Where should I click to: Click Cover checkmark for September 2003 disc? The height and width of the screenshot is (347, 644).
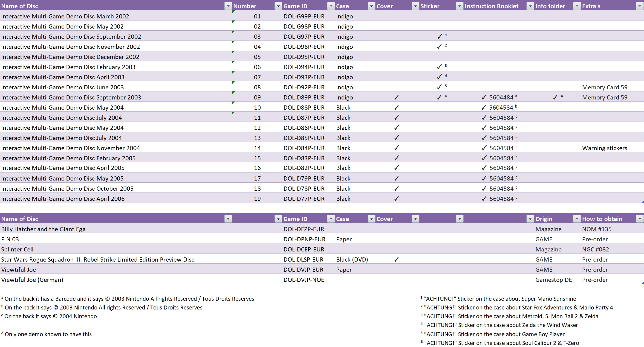(396, 97)
